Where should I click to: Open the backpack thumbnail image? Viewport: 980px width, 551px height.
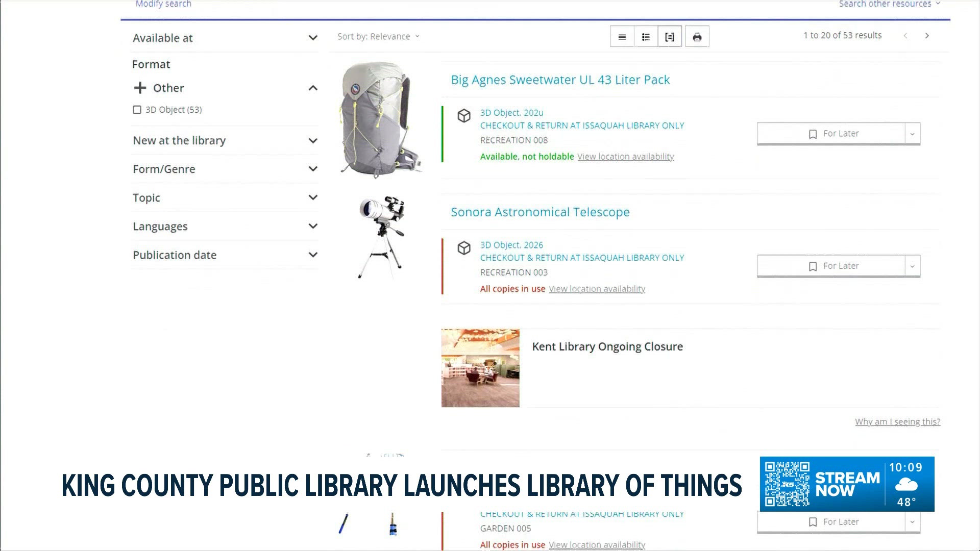click(381, 120)
